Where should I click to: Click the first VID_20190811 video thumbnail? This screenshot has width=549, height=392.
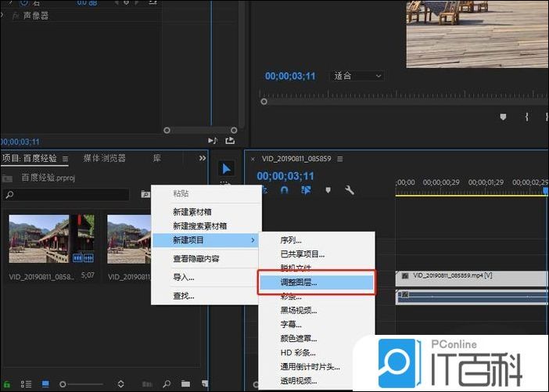click(38, 238)
